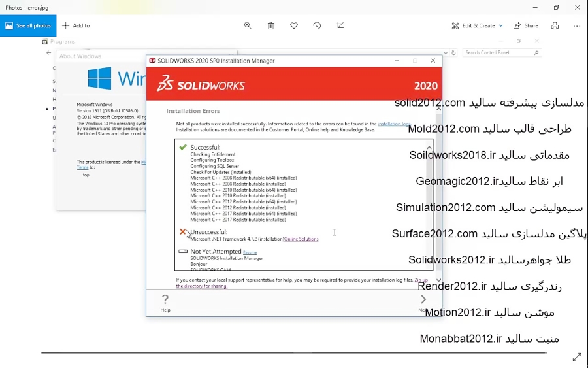
Task: Click the 'Checking Entitlement' line
Action: (213, 154)
